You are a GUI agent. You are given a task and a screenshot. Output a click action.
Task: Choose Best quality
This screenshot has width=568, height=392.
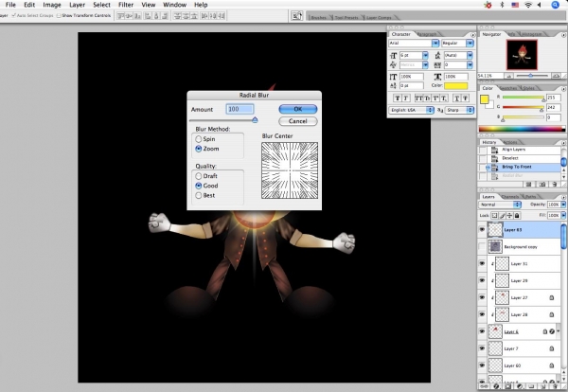205,195
